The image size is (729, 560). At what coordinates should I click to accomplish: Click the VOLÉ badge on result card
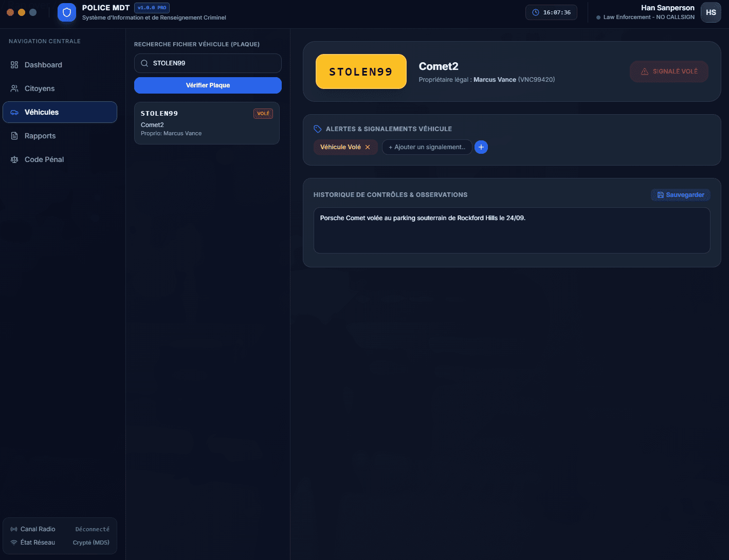263,114
